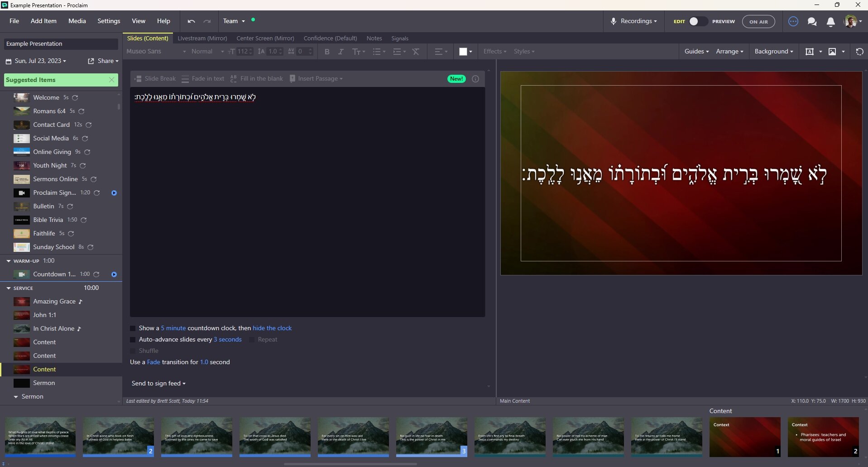Check the Auto-advance slides checkbox

[x=133, y=340]
